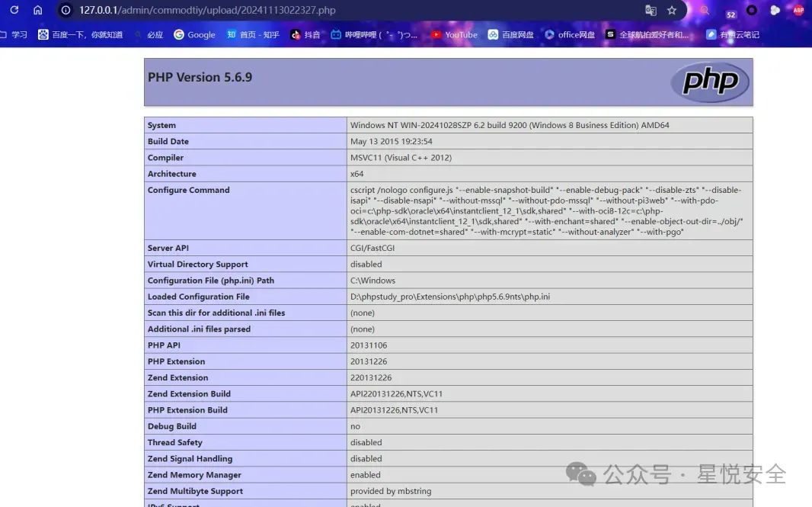
Task: Click the Configuration File (php.ini) Path label
Action: coord(211,281)
